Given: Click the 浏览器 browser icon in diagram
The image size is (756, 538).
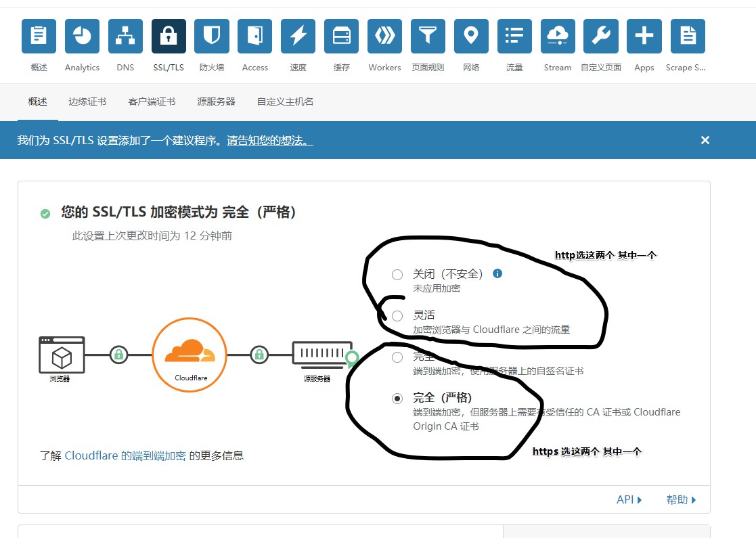Looking at the screenshot, I should click(62, 355).
